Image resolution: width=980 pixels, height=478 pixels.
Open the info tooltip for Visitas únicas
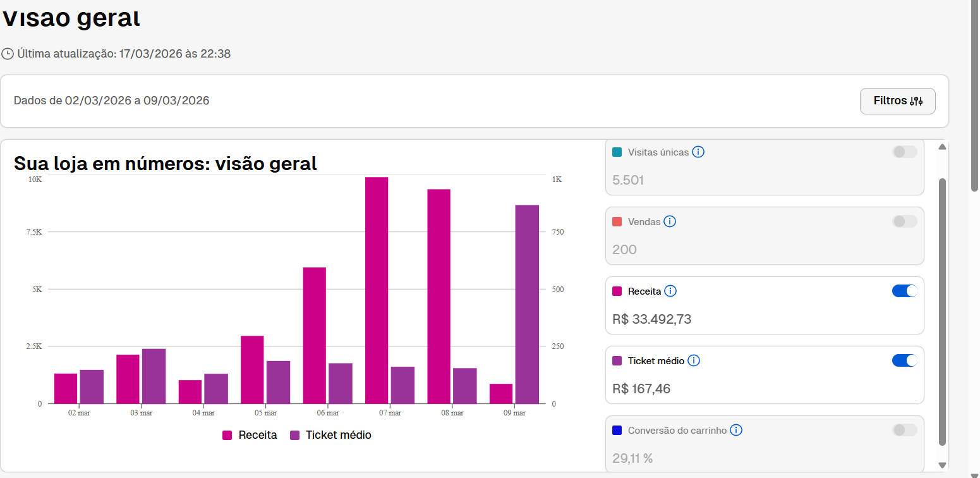[698, 152]
